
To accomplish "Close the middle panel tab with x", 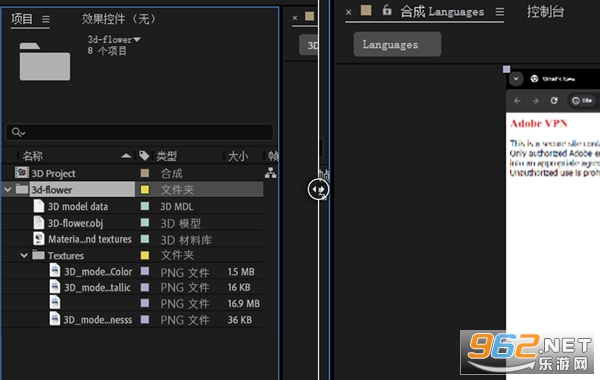I will 295,18.
